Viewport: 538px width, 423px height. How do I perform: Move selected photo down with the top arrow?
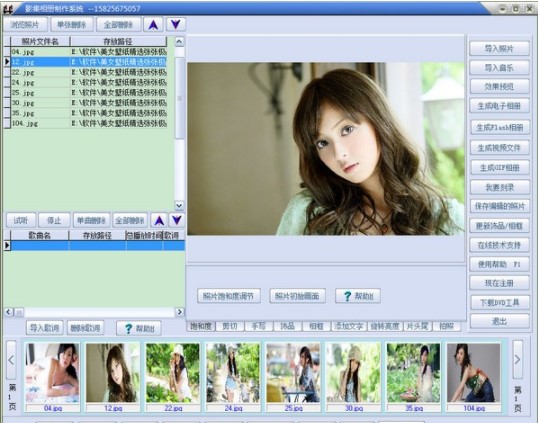[x=176, y=25]
